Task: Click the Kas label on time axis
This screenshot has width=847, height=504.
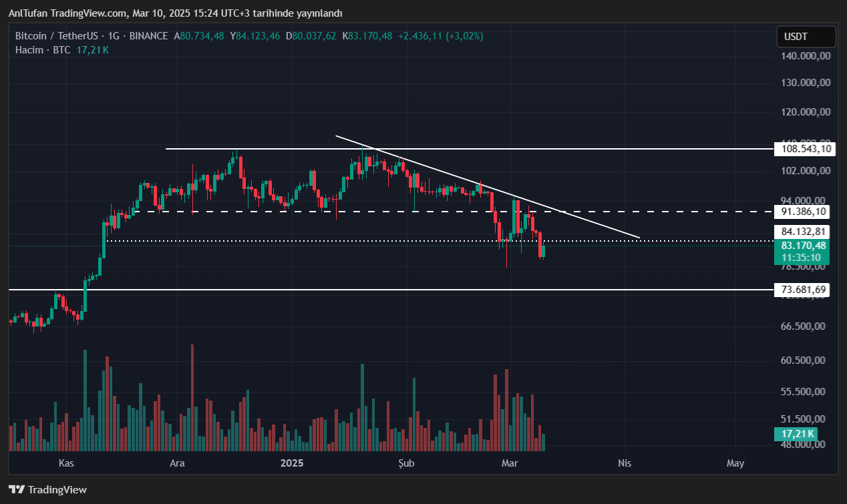Action: 65,463
